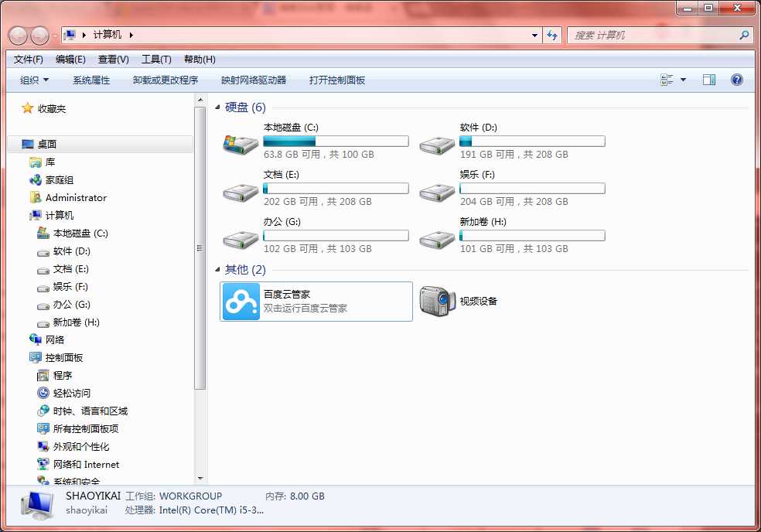This screenshot has height=532, width=761.
Task: Open the 工具(T) menu
Action: point(156,60)
